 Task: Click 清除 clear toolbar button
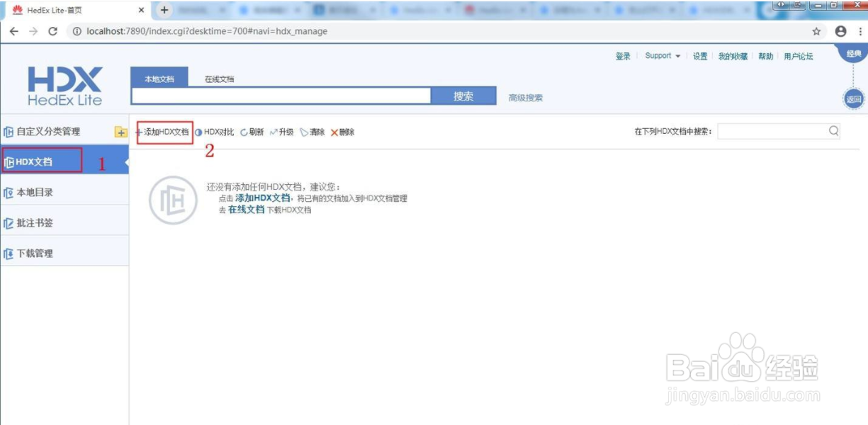pyautogui.click(x=312, y=132)
